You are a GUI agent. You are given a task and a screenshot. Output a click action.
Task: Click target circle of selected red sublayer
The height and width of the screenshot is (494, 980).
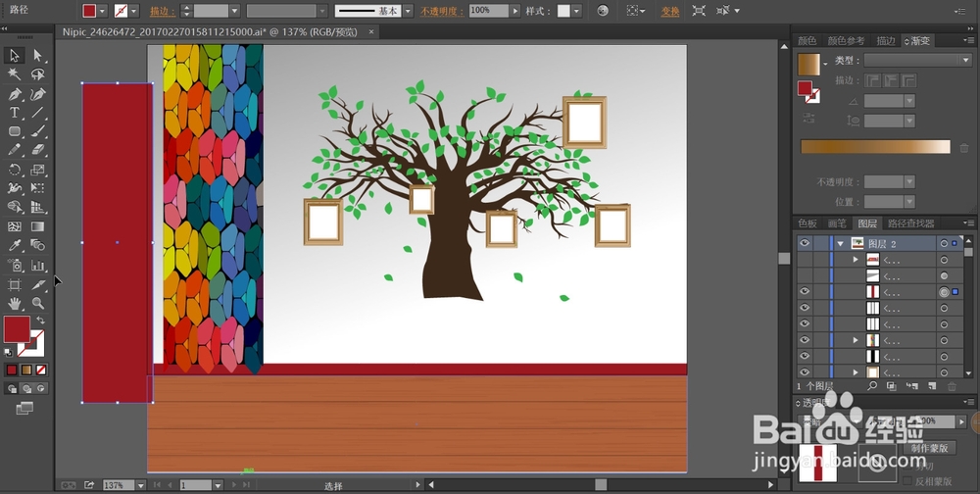[944, 291]
